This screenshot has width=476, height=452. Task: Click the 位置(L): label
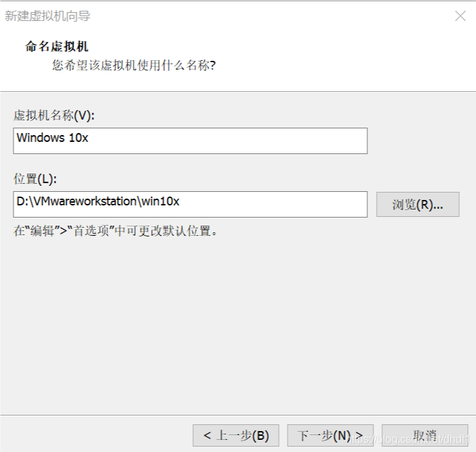point(35,179)
